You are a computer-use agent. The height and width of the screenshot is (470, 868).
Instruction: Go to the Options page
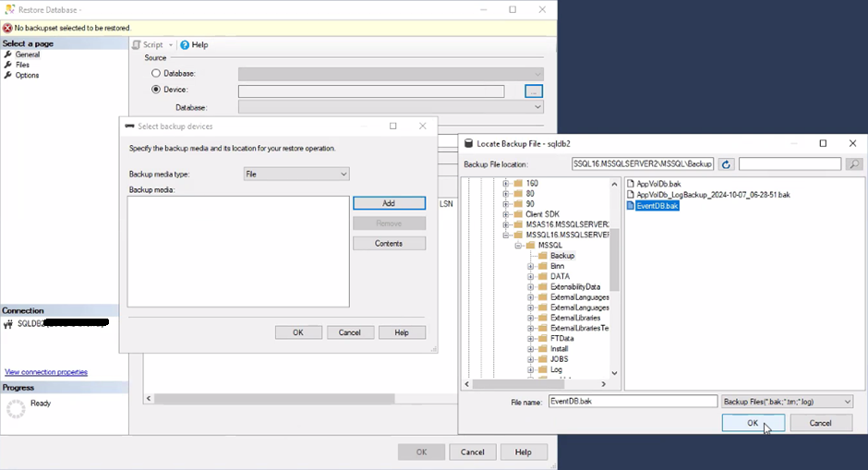(x=27, y=75)
